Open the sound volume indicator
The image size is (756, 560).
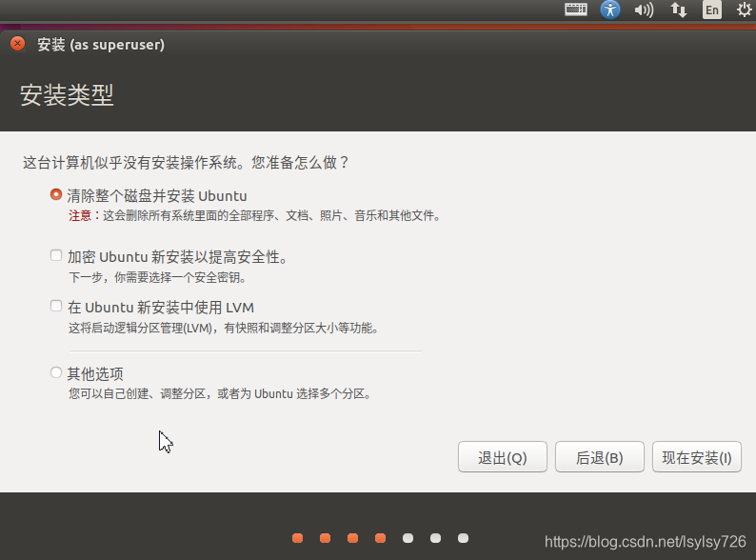644,10
